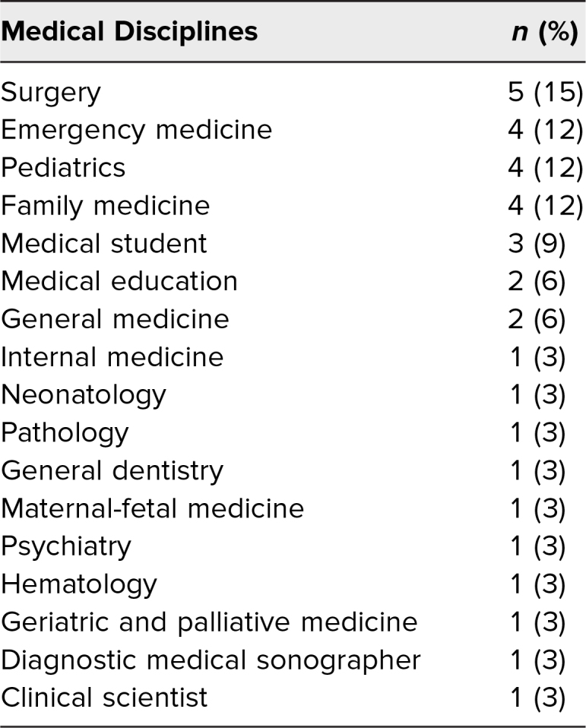The width and height of the screenshot is (586, 728).
Task: Click the Hematology entry
Action: click(x=79, y=585)
